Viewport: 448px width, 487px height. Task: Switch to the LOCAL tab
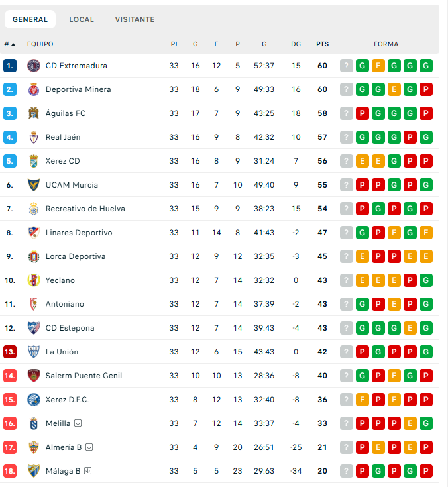[x=82, y=19]
